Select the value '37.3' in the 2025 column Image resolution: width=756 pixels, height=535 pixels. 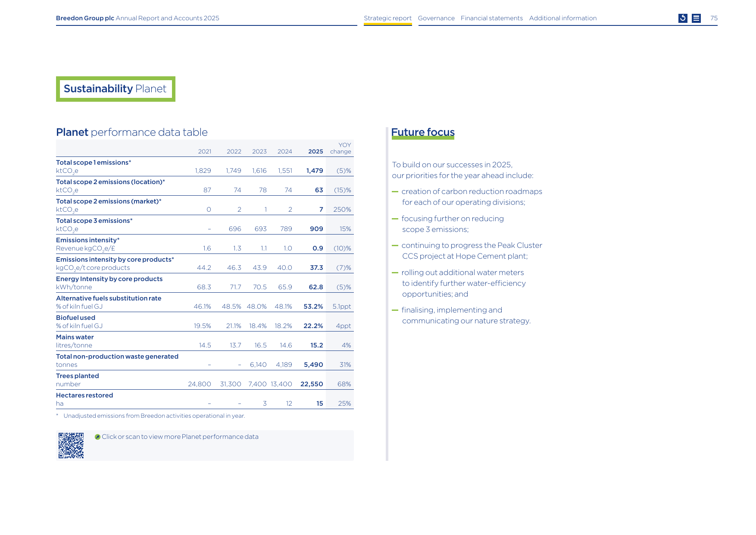(x=316, y=268)
